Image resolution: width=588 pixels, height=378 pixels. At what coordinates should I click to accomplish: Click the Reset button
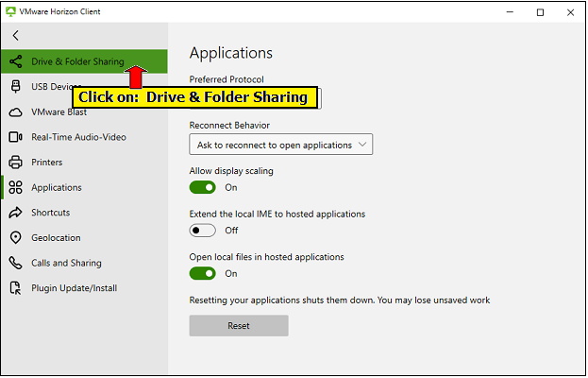pyautogui.click(x=239, y=325)
